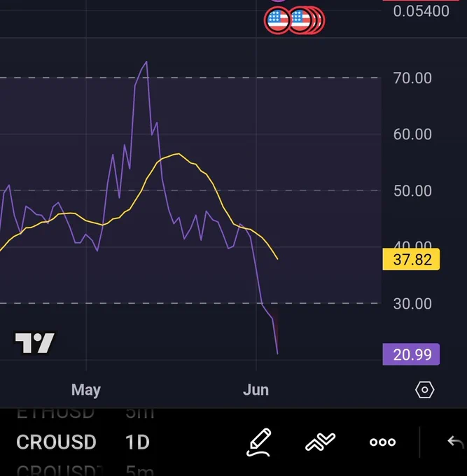Image resolution: width=467 pixels, height=476 pixels.
Task: Tap the TradingView logo on chart
Action: (x=35, y=343)
